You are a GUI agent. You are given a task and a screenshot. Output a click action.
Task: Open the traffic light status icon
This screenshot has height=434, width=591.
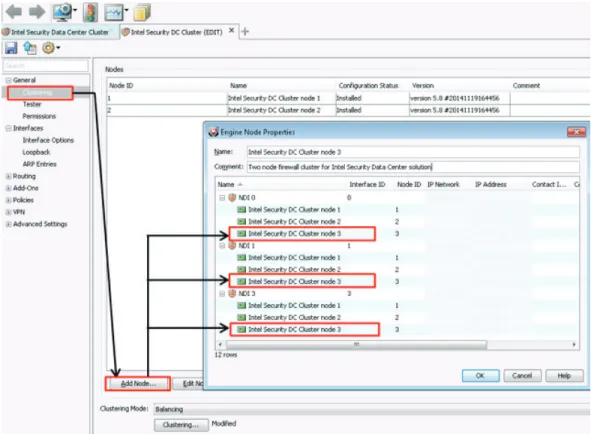pyautogui.click(x=90, y=12)
